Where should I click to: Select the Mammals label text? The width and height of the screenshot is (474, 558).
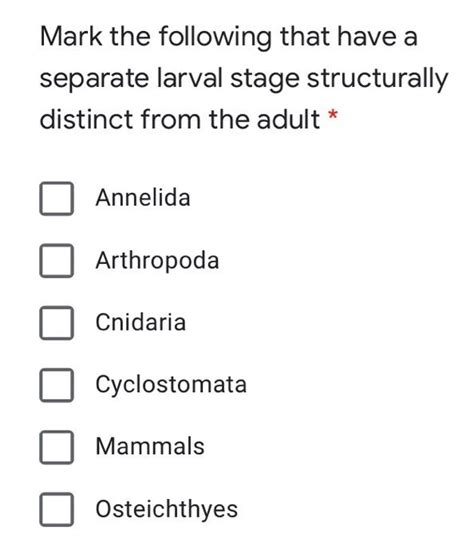click(150, 446)
